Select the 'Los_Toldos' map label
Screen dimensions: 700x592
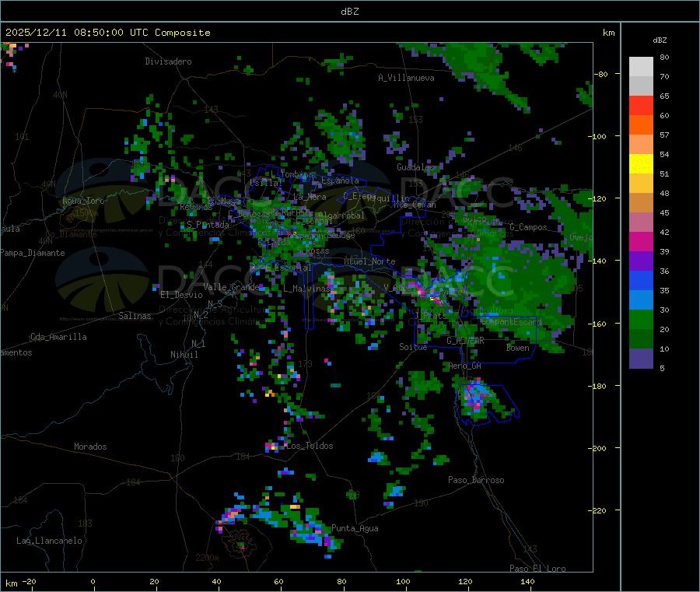coord(310,446)
